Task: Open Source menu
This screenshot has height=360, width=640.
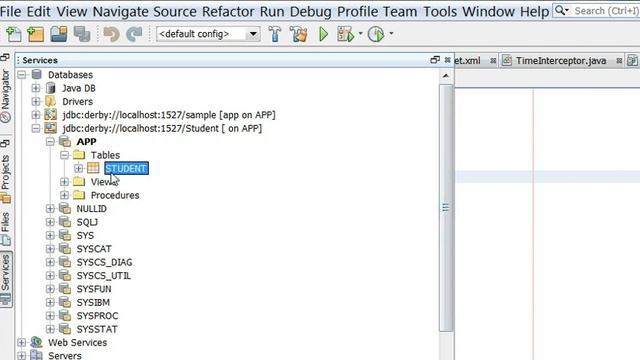Action: (x=175, y=11)
